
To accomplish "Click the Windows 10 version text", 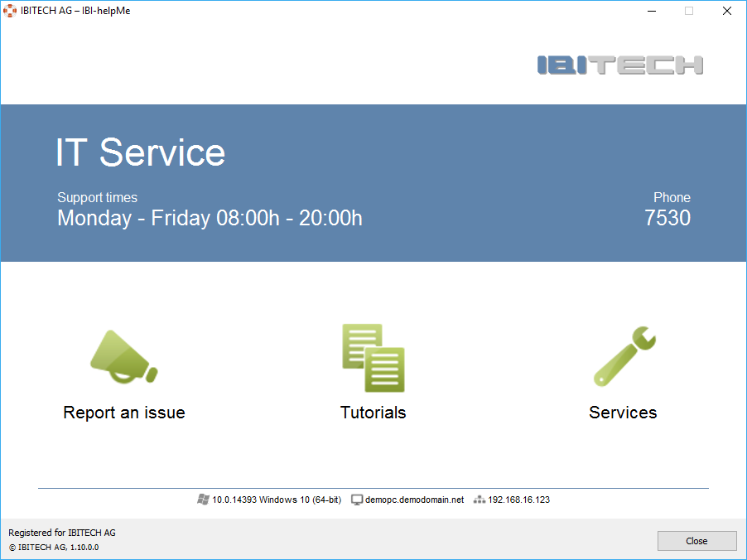I will (277, 500).
